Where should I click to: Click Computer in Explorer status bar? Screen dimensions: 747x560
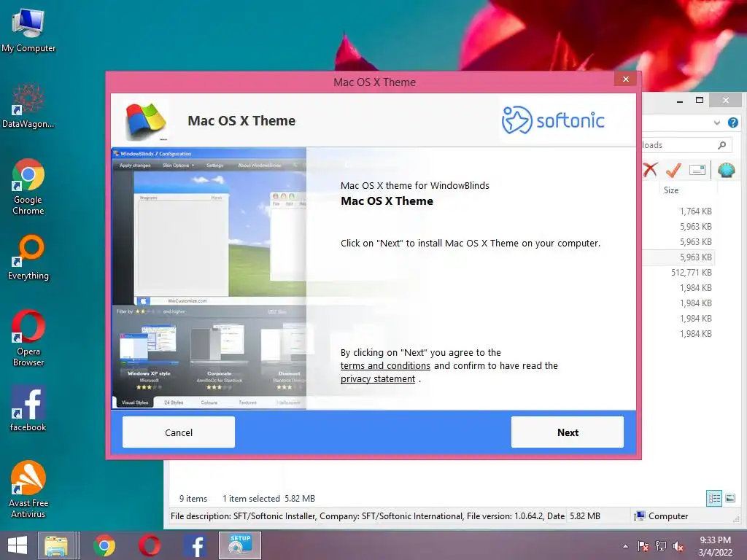(662, 516)
